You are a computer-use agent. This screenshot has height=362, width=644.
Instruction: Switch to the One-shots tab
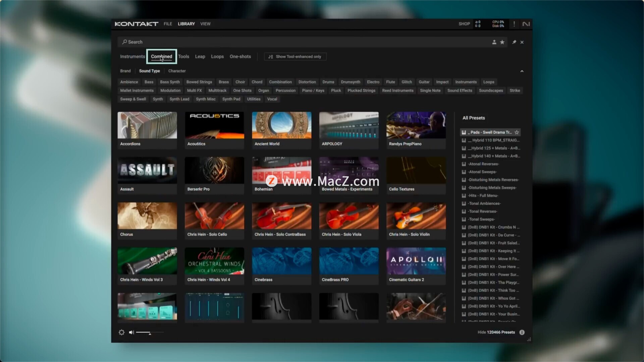(240, 57)
